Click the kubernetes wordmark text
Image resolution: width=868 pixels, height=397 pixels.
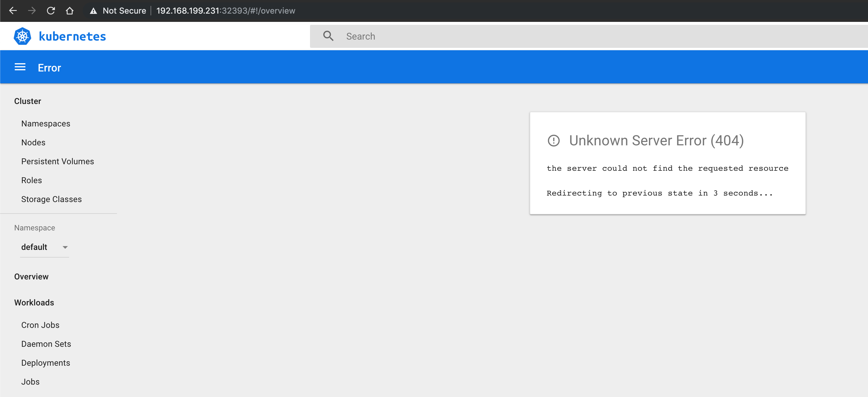tap(72, 36)
